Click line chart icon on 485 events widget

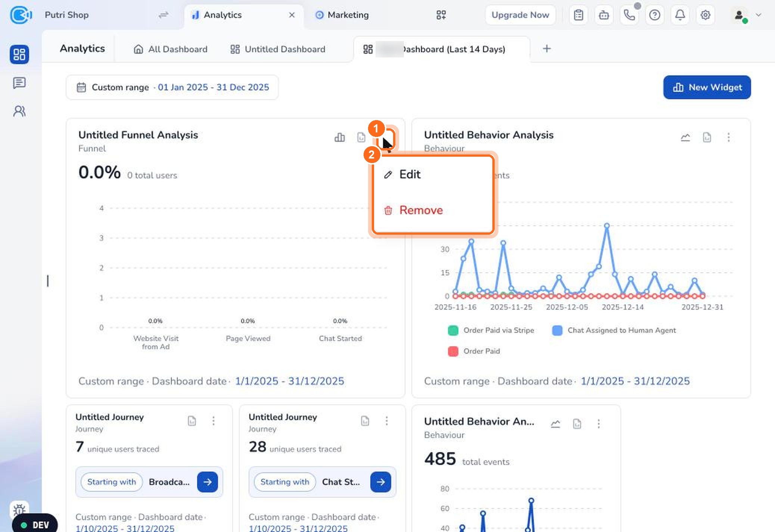[555, 424]
